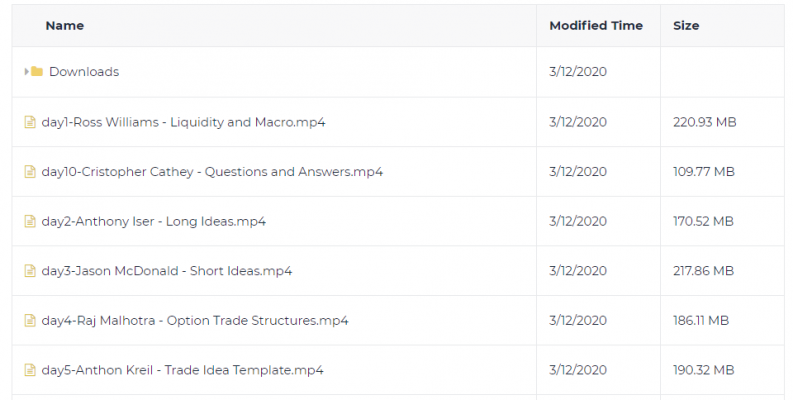Click file icon beside day10-Cristopher Cathey video
Screen dimensions: 793x400
coord(30,171)
